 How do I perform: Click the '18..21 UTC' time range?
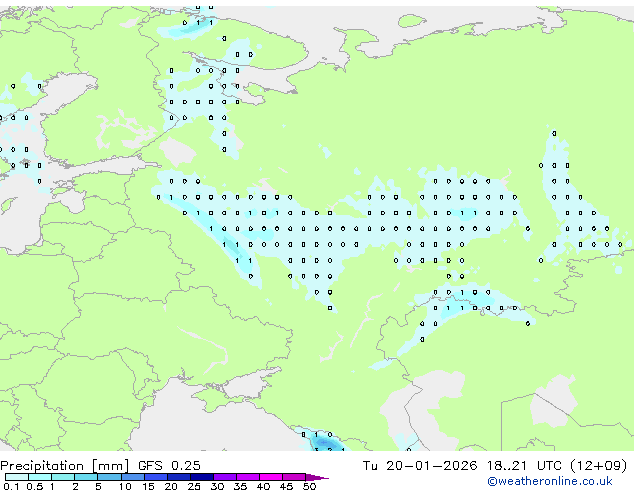524,466
